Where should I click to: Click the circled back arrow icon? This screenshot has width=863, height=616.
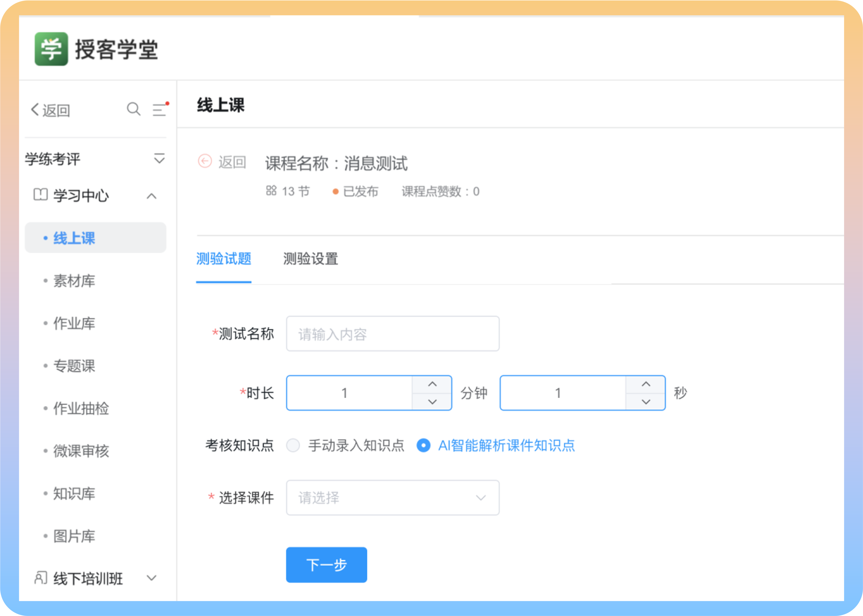(205, 161)
